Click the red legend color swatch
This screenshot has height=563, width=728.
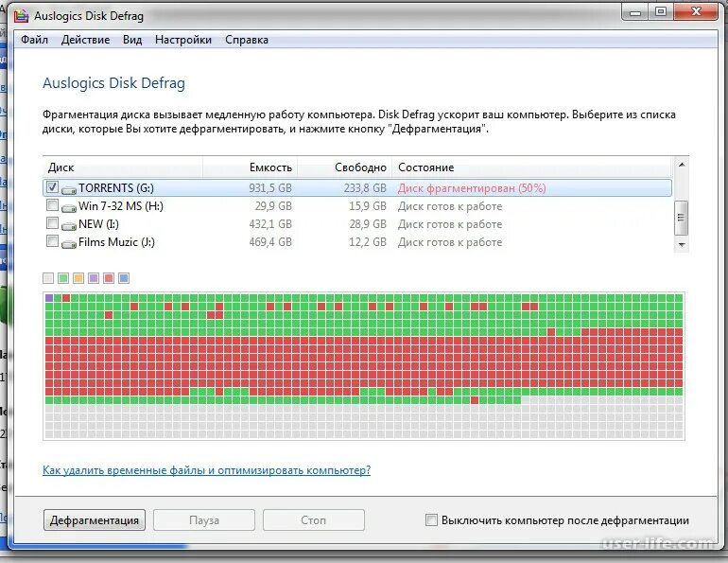pyautogui.click(x=109, y=278)
